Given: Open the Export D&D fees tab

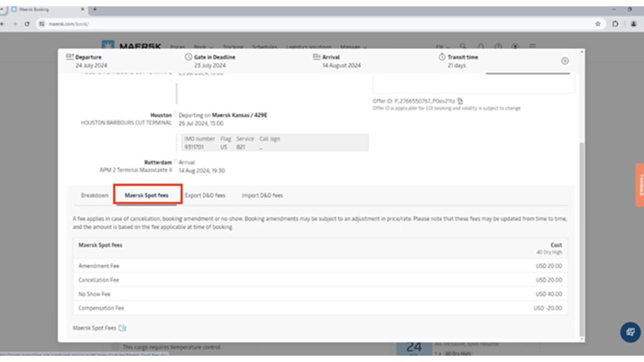Looking at the screenshot, I should tap(205, 196).
